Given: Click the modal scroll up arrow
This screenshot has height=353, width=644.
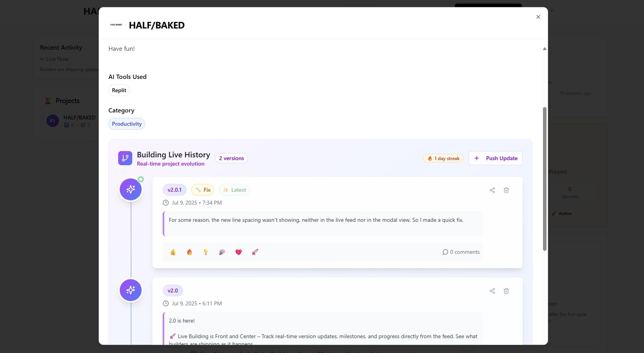Looking at the screenshot, I should click(545, 49).
